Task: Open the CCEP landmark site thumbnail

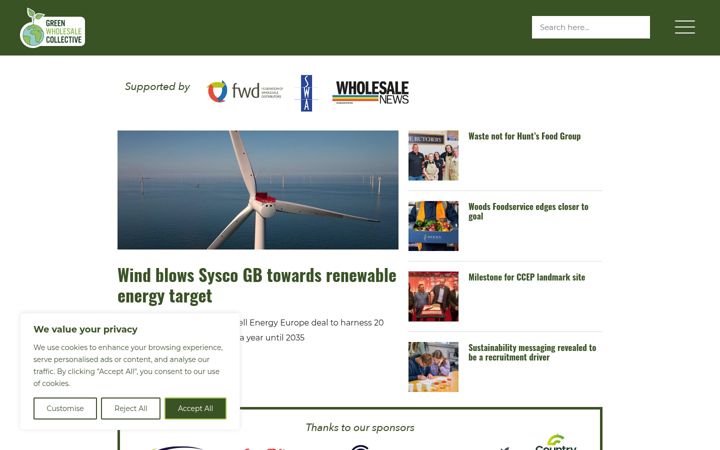Action: 433,296
